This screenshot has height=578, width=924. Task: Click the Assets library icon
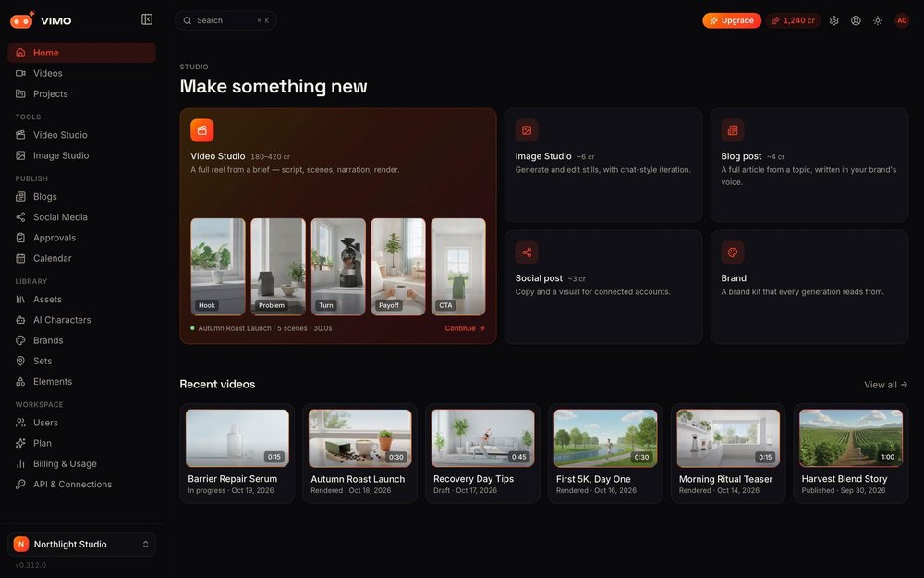[x=20, y=300]
